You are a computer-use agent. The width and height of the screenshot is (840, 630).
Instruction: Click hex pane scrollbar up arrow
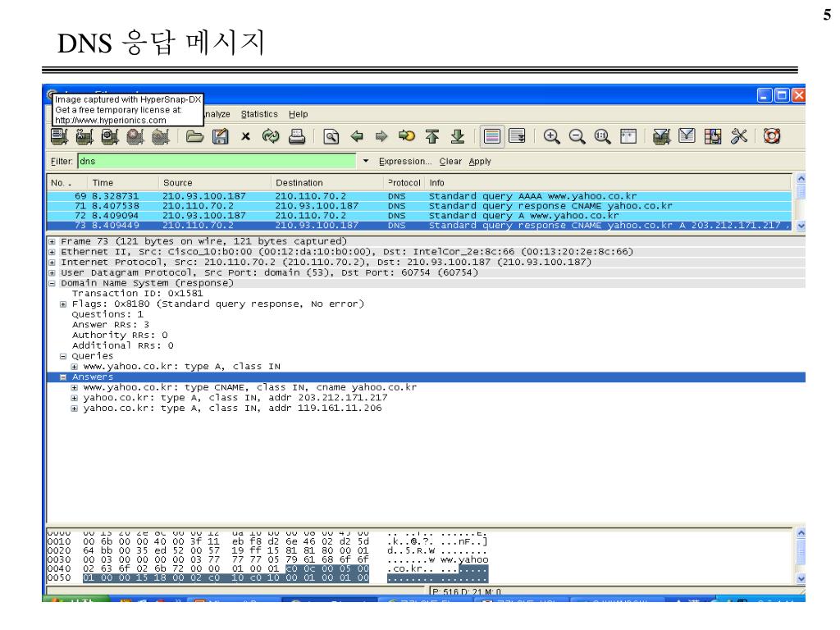[801, 533]
